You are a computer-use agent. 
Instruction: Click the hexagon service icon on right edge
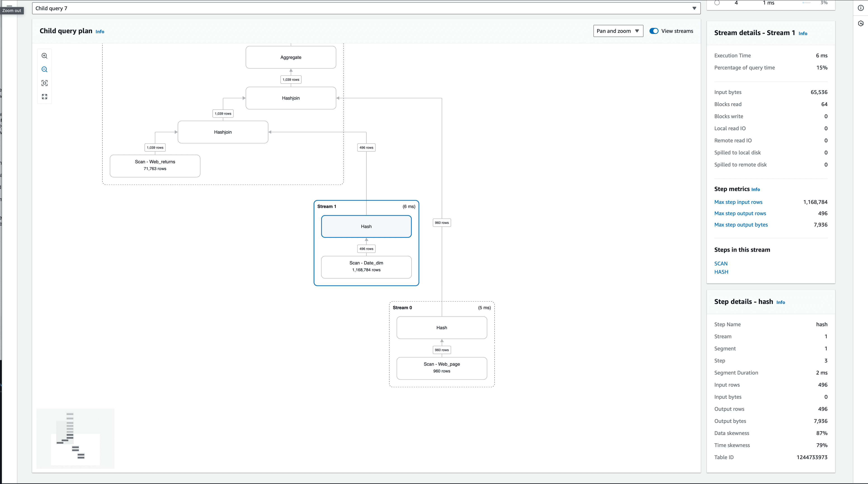861,23
